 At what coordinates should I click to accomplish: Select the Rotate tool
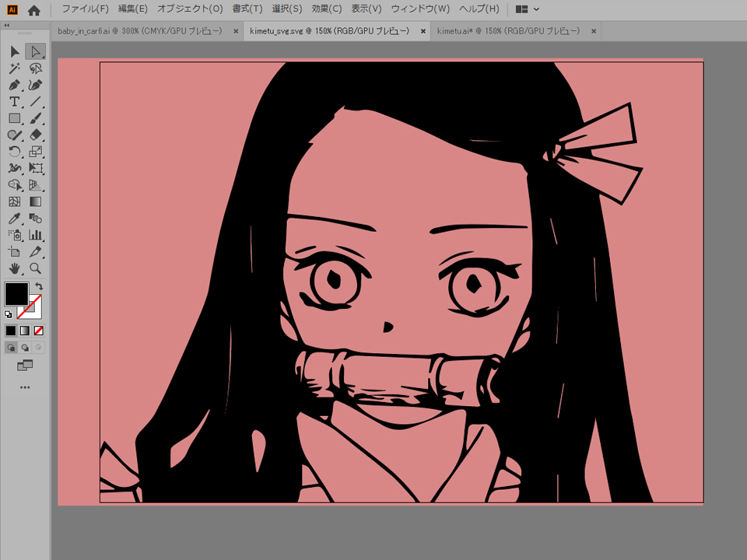tap(15, 152)
